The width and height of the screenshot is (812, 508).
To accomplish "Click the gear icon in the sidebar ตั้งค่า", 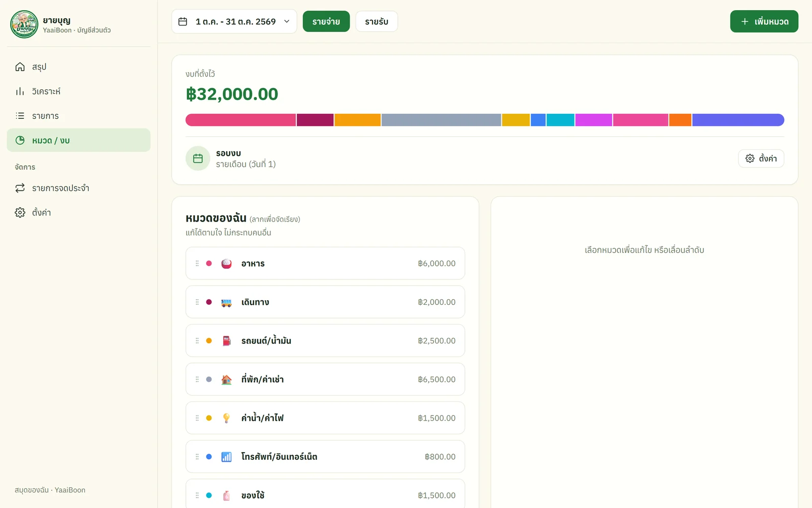I will [20, 212].
